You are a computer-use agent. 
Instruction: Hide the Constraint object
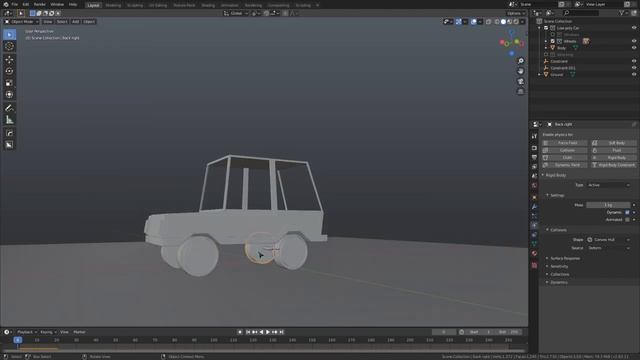pos(634,61)
